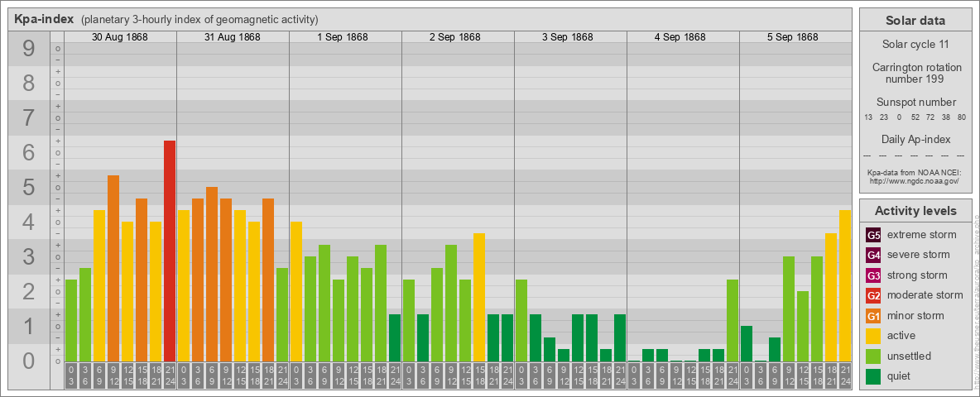Select the '30 Aug 1868' date header
The width and height of the screenshot is (980, 397).
[120, 37]
